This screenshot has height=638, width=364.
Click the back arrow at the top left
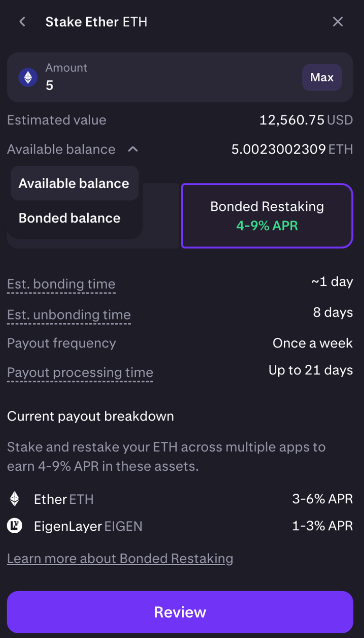[22, 21]
